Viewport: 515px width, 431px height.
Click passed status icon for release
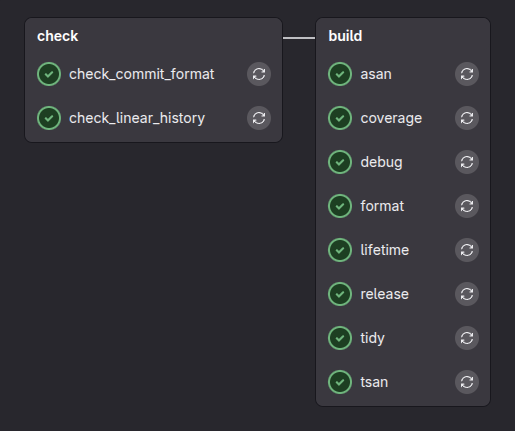[340, 294]
